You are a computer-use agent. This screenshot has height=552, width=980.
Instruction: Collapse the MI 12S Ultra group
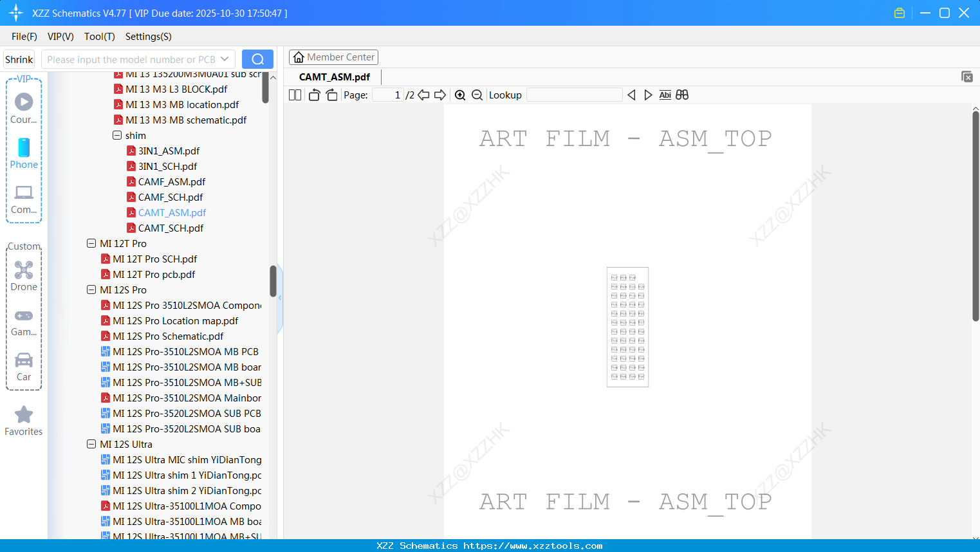(x=91, y=444)
